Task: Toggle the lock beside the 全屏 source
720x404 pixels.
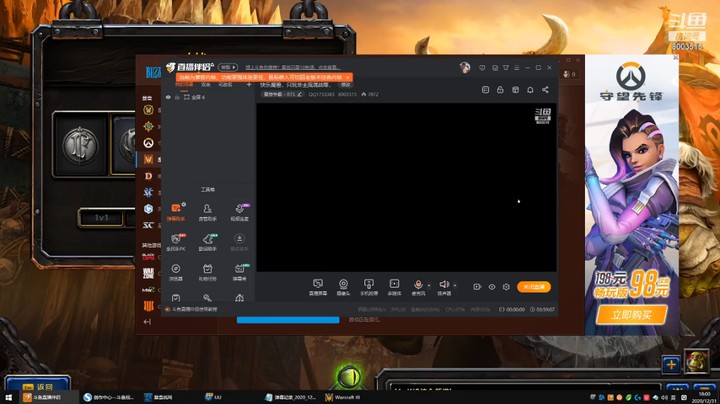Action: pos(177,97)
